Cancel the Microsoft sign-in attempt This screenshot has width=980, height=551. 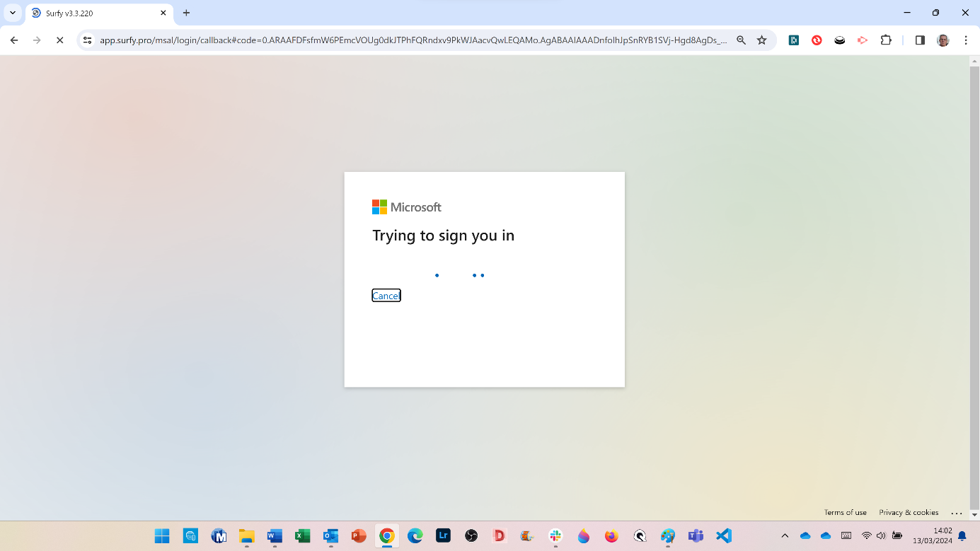pos(386,296)
